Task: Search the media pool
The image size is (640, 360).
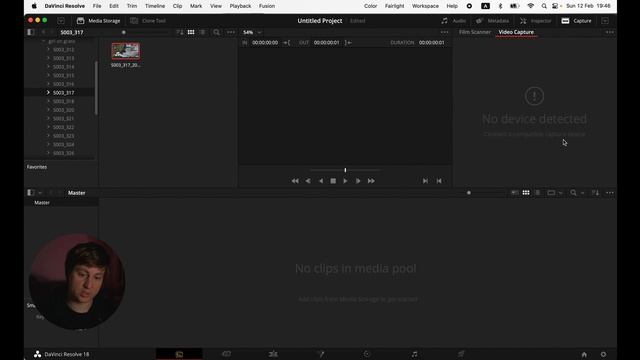Action: [x=573, y=193]
